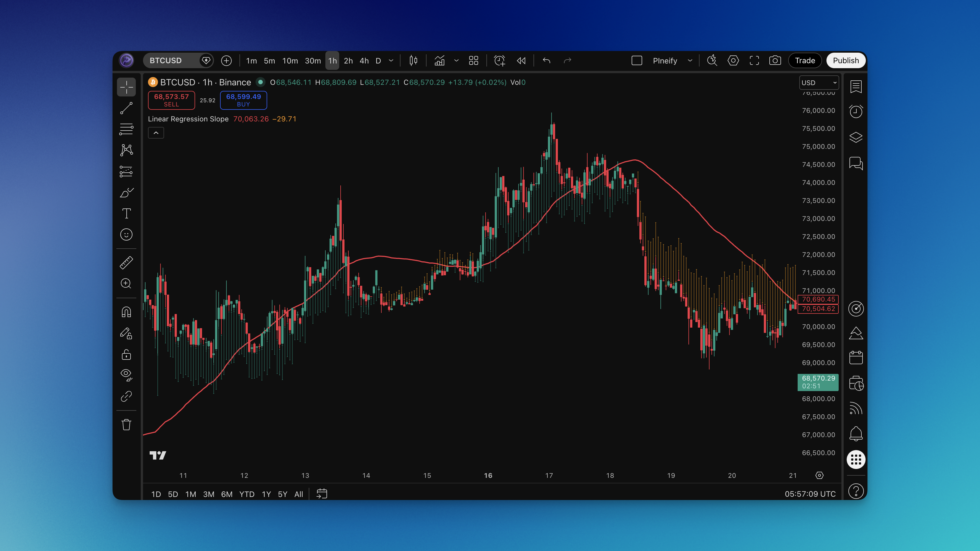The image size is (980, 551).
Task: Toggle Magnet mode in the left toolbar
Action: coord(126,311)
